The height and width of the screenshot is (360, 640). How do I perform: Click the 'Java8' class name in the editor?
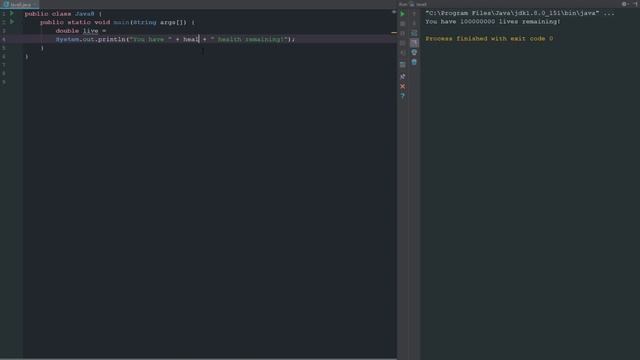click(84, 13)
